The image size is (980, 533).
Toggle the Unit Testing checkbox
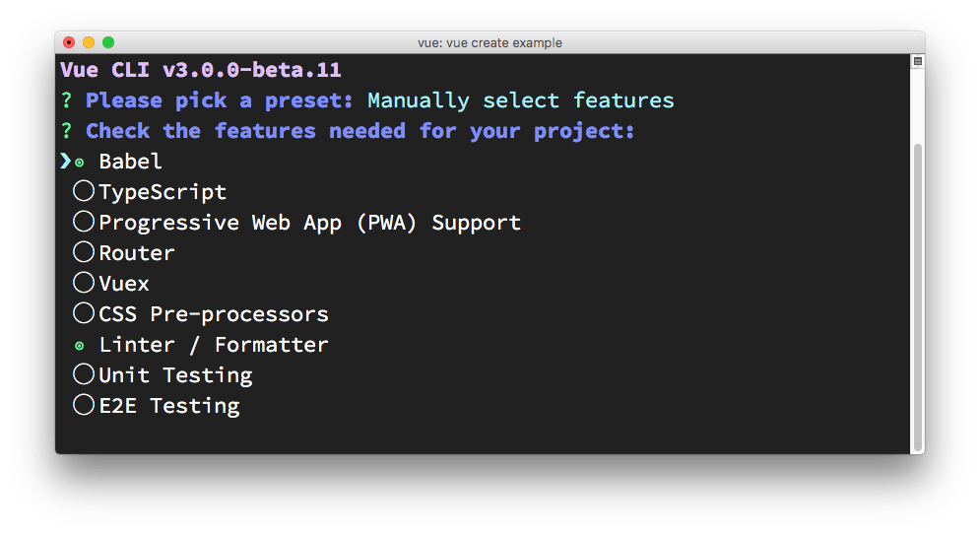click(84, 374)
